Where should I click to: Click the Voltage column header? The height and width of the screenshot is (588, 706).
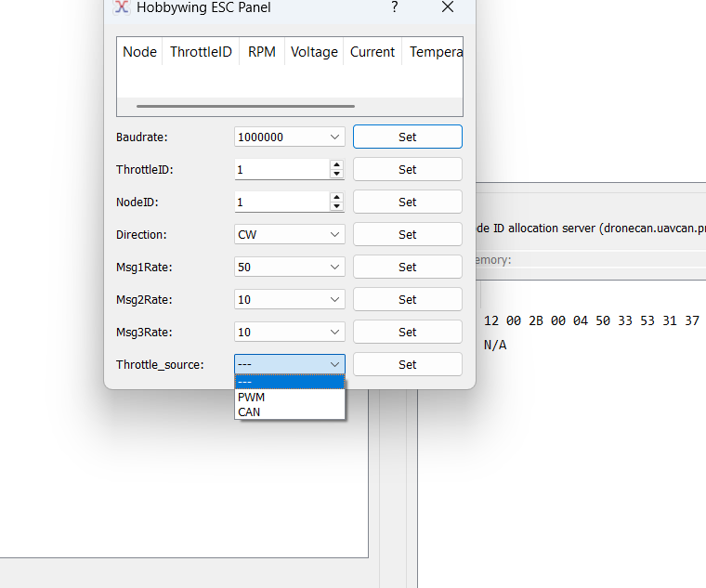click(314, 52)
